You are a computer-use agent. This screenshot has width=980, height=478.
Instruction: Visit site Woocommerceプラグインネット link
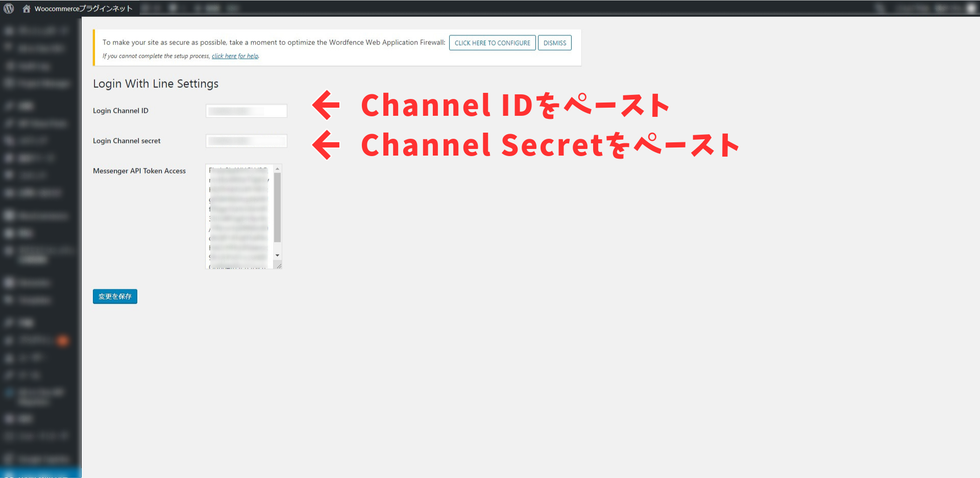(83, 9)
